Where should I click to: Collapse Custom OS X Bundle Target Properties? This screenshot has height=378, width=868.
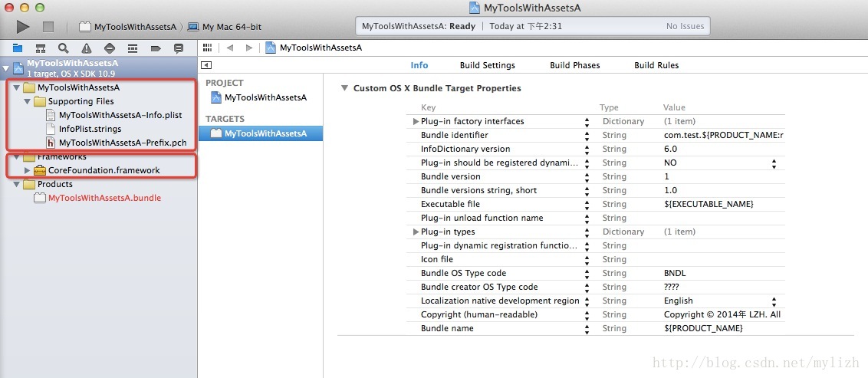[x=345, y=88]
